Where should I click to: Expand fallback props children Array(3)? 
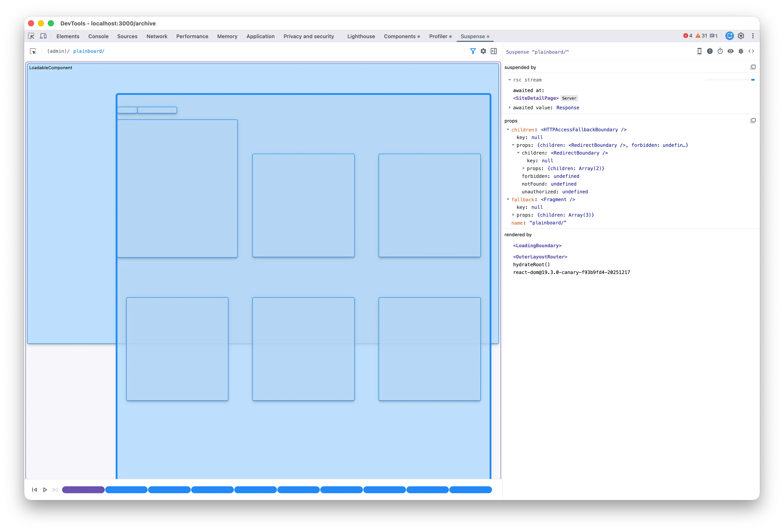tap(513, 215)
